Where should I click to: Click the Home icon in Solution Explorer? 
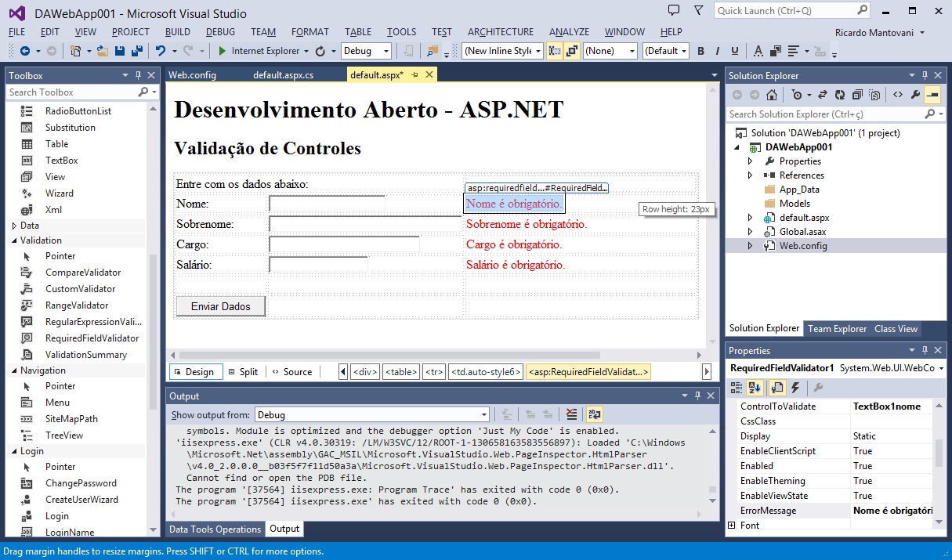772,95
